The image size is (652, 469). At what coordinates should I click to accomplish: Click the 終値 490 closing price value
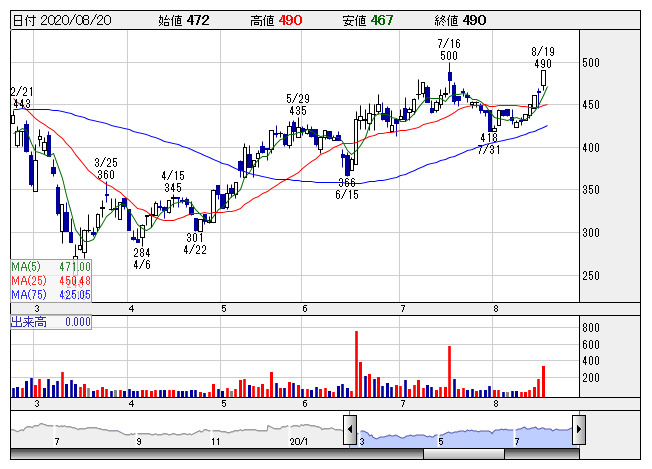pos(460,20)
